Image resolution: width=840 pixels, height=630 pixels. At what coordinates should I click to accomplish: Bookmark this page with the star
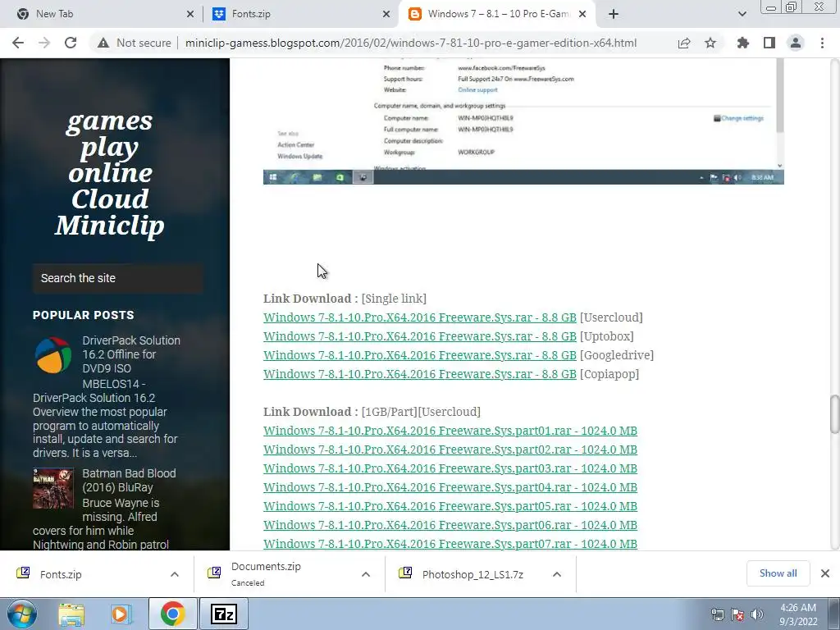(x=710, y=43)
